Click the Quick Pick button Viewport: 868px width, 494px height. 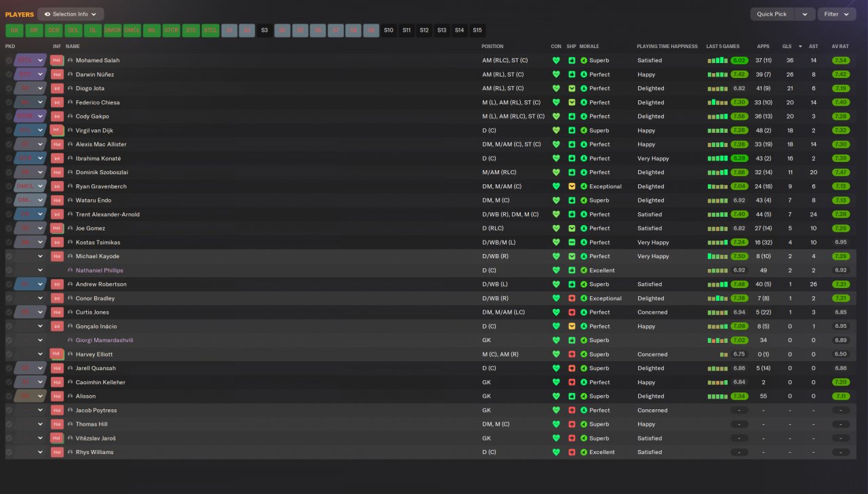(x=772, y=14)
